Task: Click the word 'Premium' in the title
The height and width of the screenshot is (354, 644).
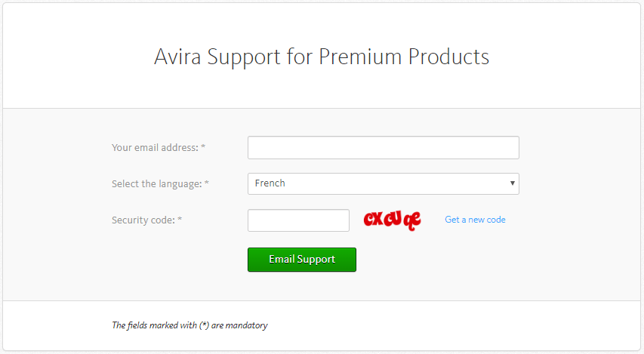Action: pyautogui.click(x=360, y=57)
